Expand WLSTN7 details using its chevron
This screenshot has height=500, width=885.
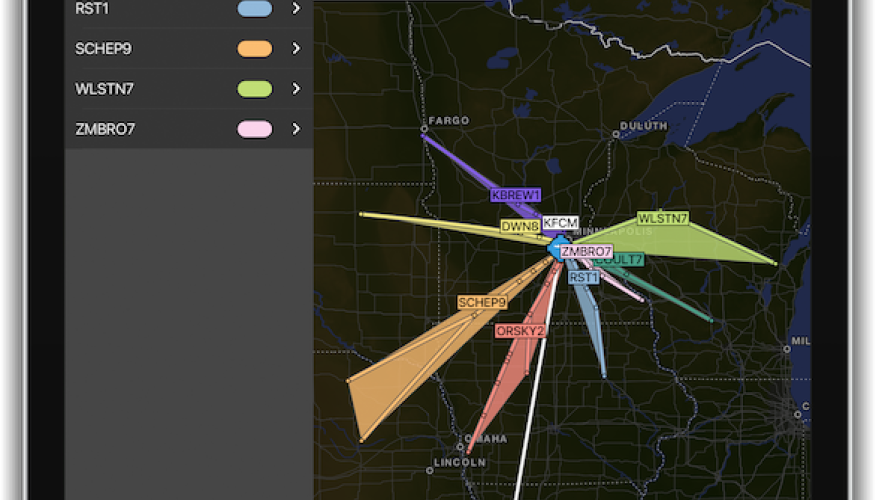(296, 89)
